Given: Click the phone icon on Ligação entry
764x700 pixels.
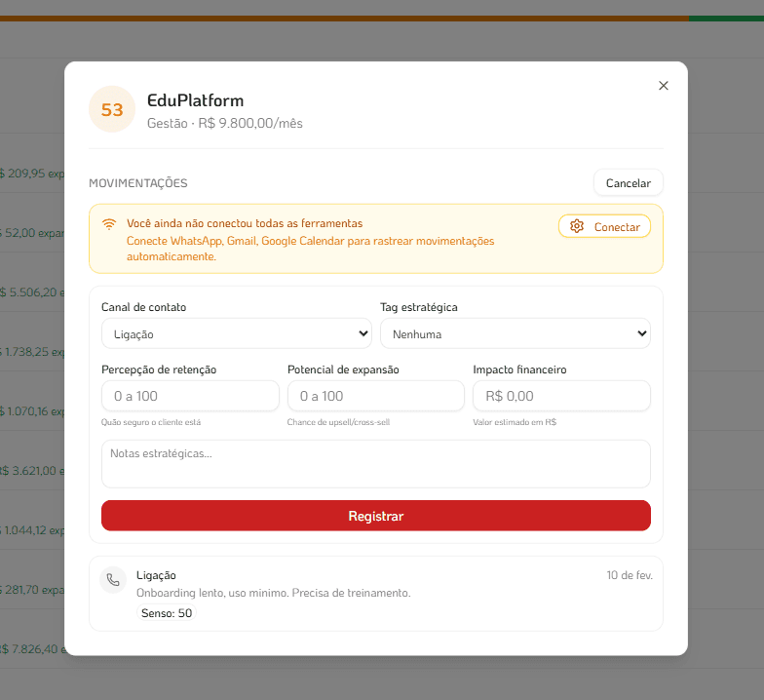Looking at the screenshot, I should tap(113, 579).
